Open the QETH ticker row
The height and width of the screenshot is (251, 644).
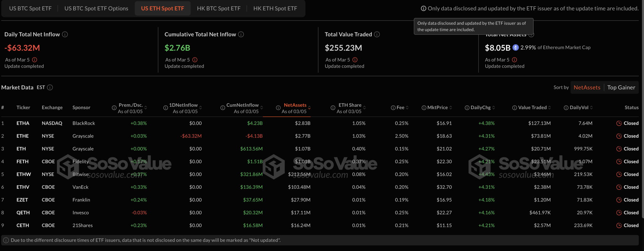tap(23, 213)
